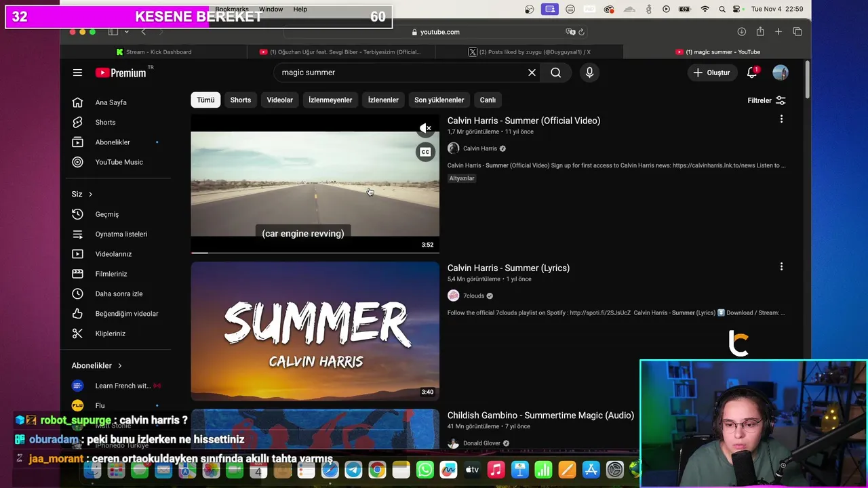The image size is (868, 488).
Task: Open the Window menu in menu bar
Action: [x=271, y=9]
